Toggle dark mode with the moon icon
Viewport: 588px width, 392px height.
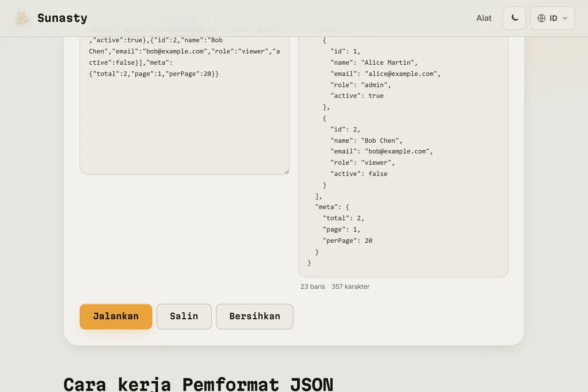click(x=514, y=18)
